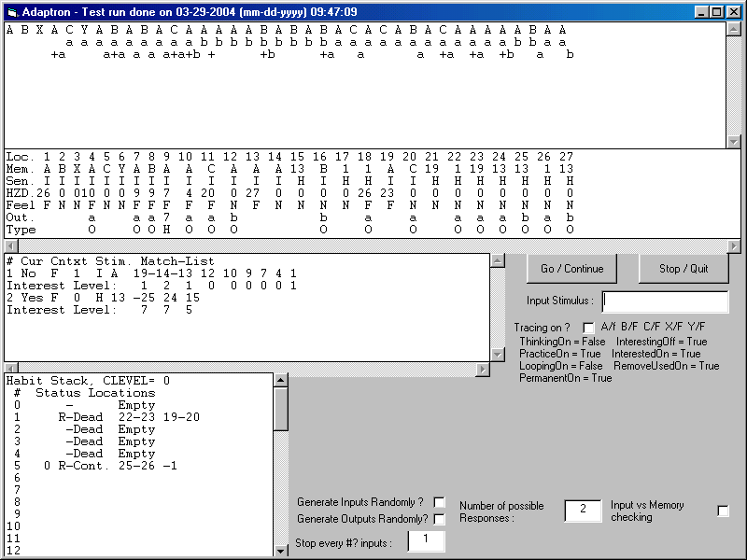Image resolution: width=747 pixels, height=560 pixels.
Task: Click InterestingOff = True status text
Action: click(x=662, y=342)
